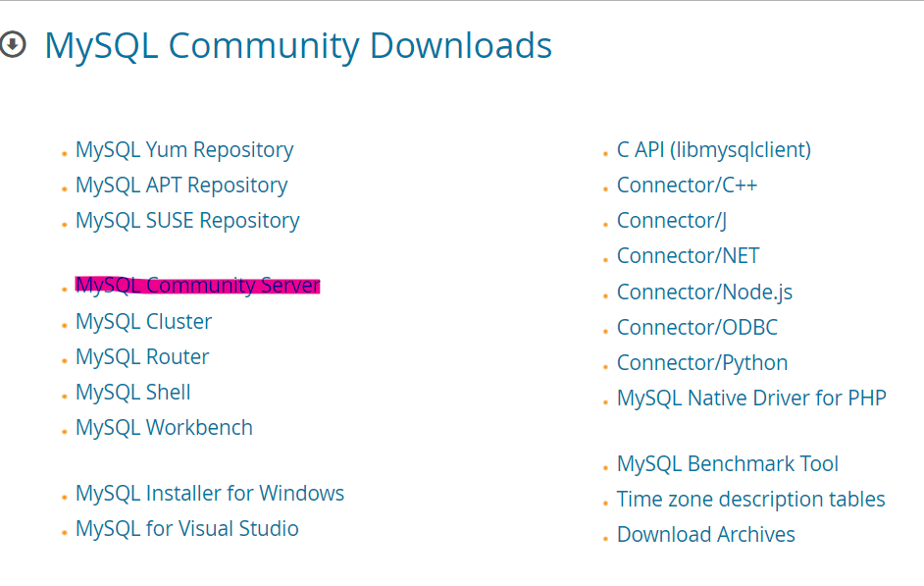The width and height of the screenshot is (924, 586).
Task: Open MySQL Cluster link
Action: pyautogui.click(x=144, y=321)
